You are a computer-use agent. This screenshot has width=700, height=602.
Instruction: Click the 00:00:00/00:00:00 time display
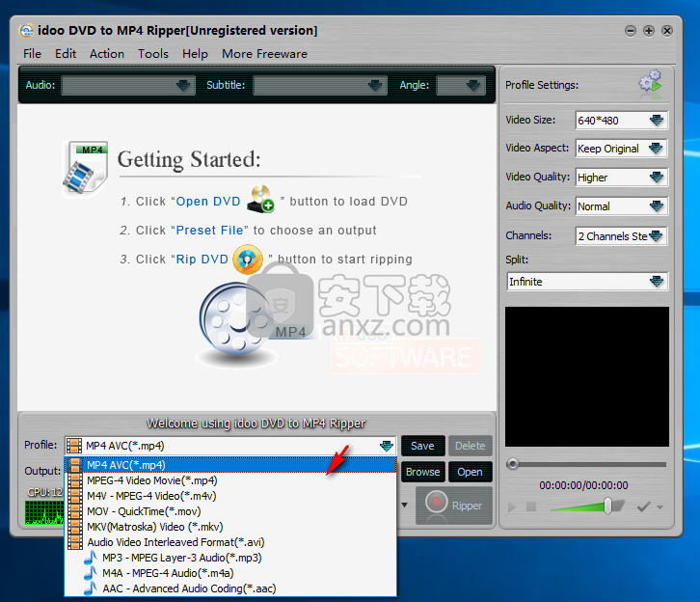pyautogui.click(x=583, y=485)
